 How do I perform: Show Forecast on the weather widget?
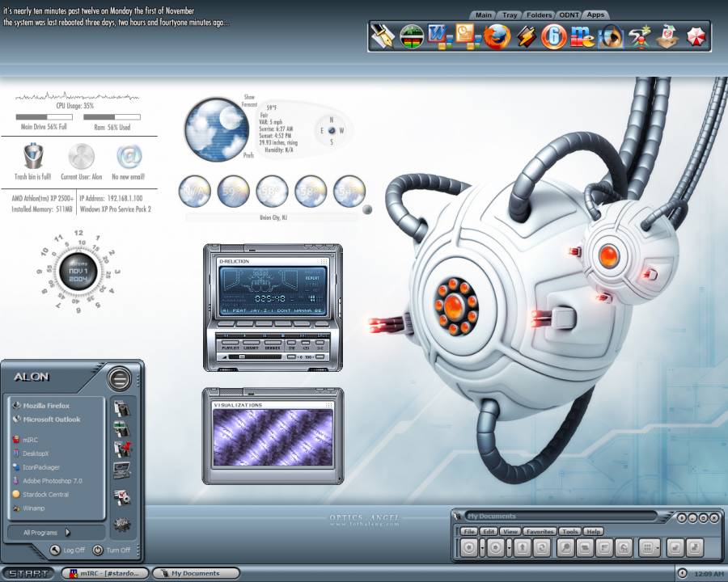(249, 101)
